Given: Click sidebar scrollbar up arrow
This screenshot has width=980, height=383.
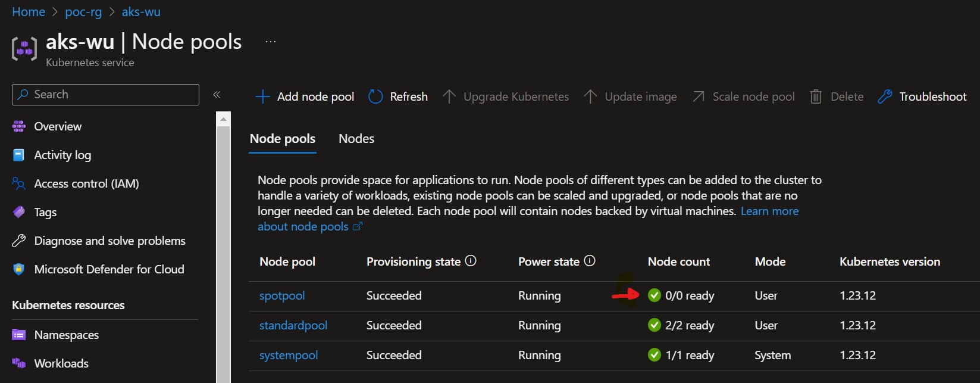Looking at the screenshot, I should tap(224, 120).
